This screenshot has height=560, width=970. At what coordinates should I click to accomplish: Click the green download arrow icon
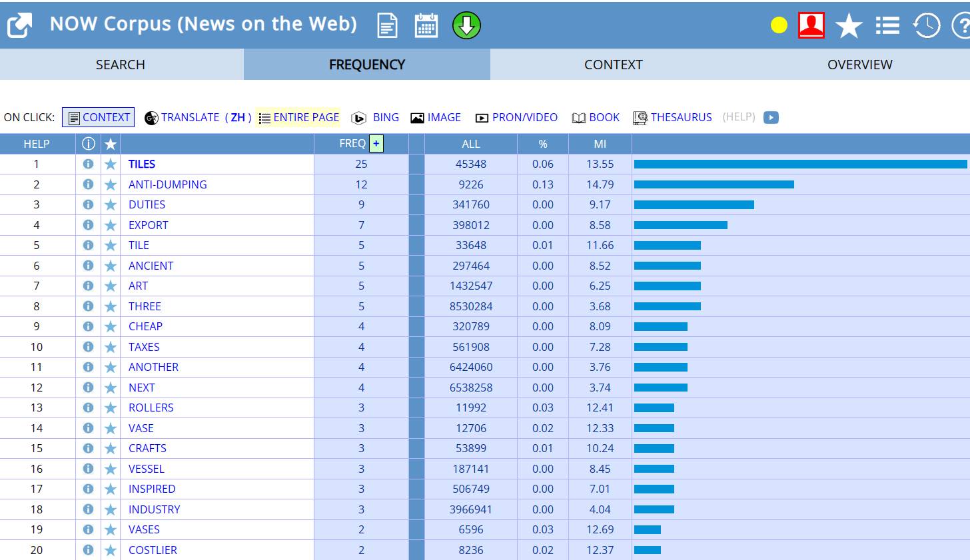(x=466, y=26)
